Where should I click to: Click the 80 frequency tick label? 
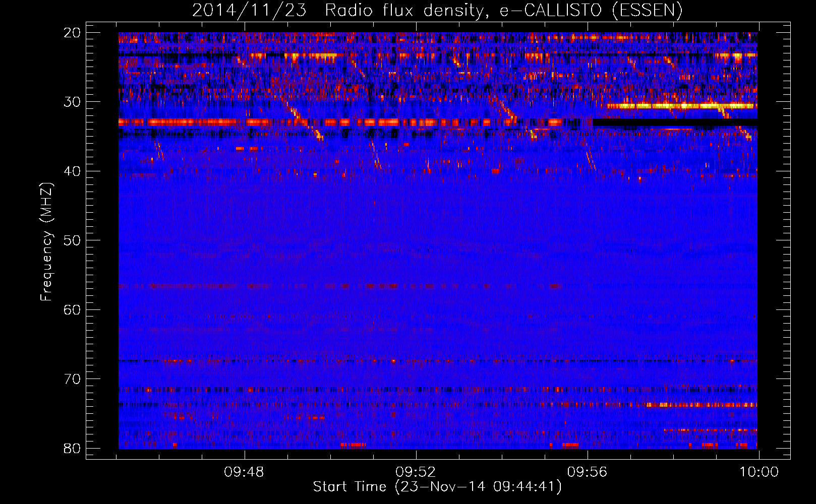coord(72,448)
